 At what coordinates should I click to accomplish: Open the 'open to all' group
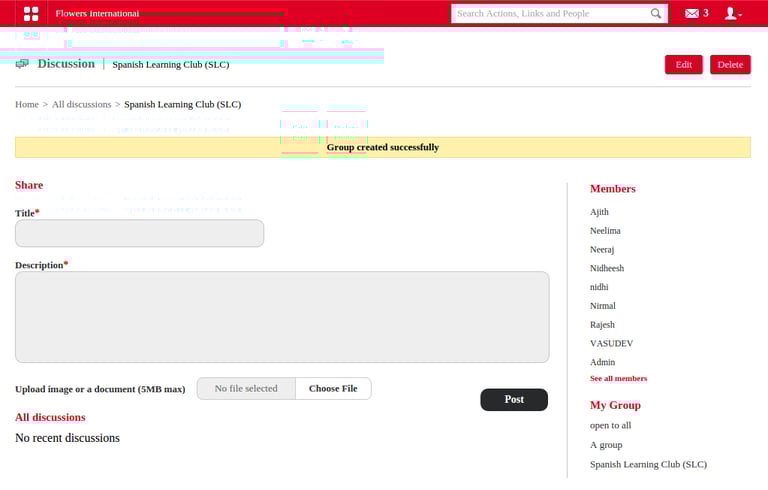click(x=610, y=425)
